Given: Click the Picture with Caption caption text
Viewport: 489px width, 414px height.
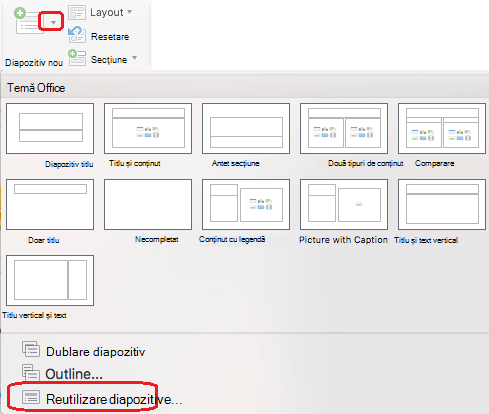Looking at the screenshot, I should coord(343,240).
